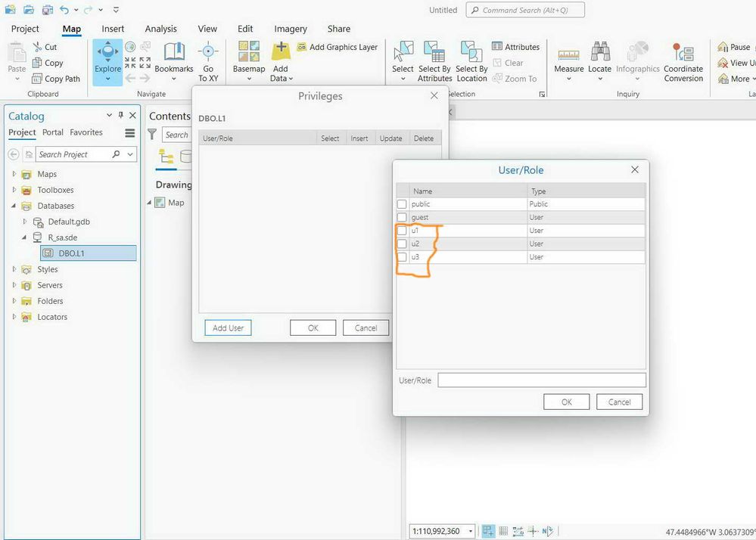Collapse the R_sa.sde connection
This screenshot has height=540, width=756.
pyautogui.click(x=24, y=237)
